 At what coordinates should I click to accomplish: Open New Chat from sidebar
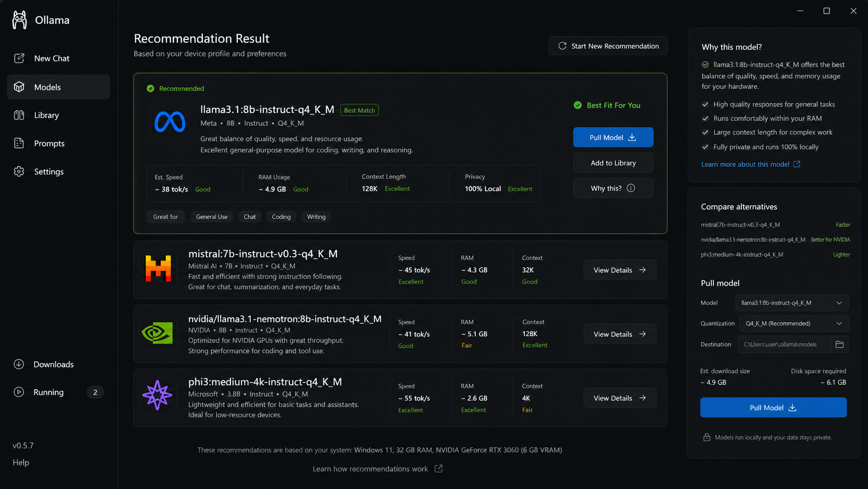[59, 58]
